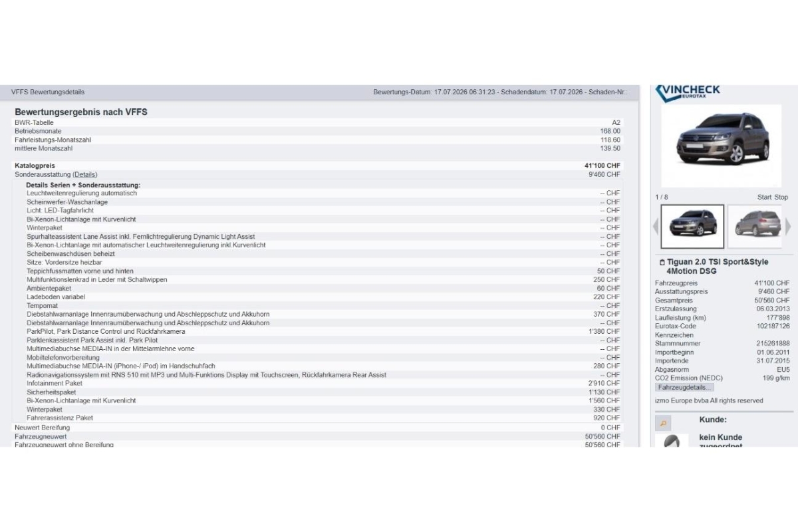Click the copy icon beside Tiguan title
The height and width of the screenshot is (532, 798).
click(662, 263)
